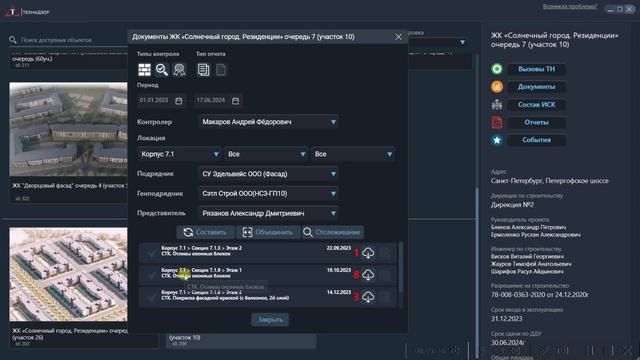Choose the dimmed second report type icon
640x360 pixels.
click(221, 70)
